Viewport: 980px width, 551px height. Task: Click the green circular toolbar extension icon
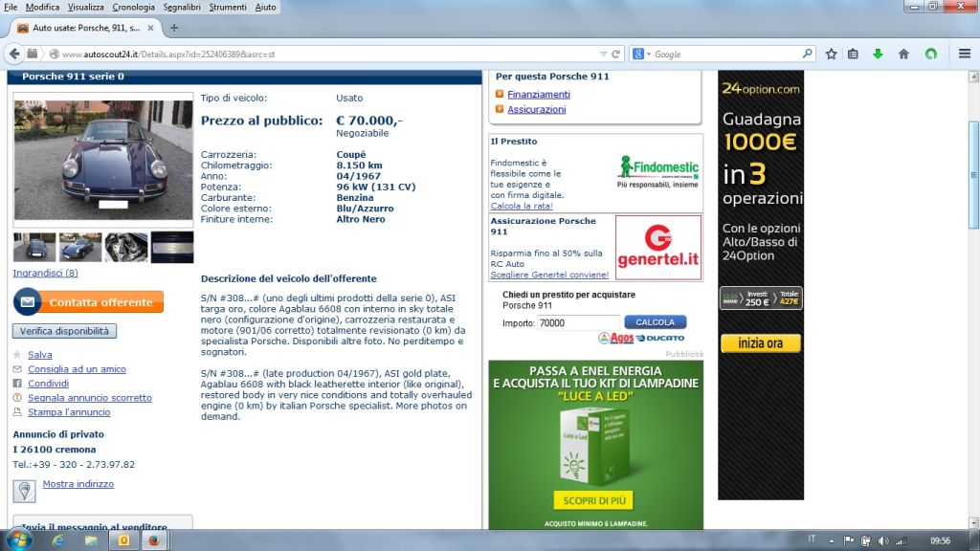[931, 55]
